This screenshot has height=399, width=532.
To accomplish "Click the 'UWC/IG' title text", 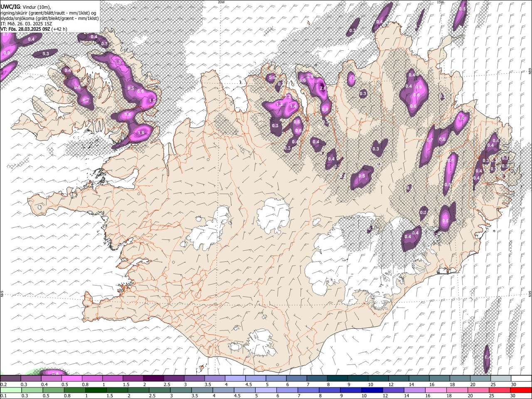I will coord(10,7).
